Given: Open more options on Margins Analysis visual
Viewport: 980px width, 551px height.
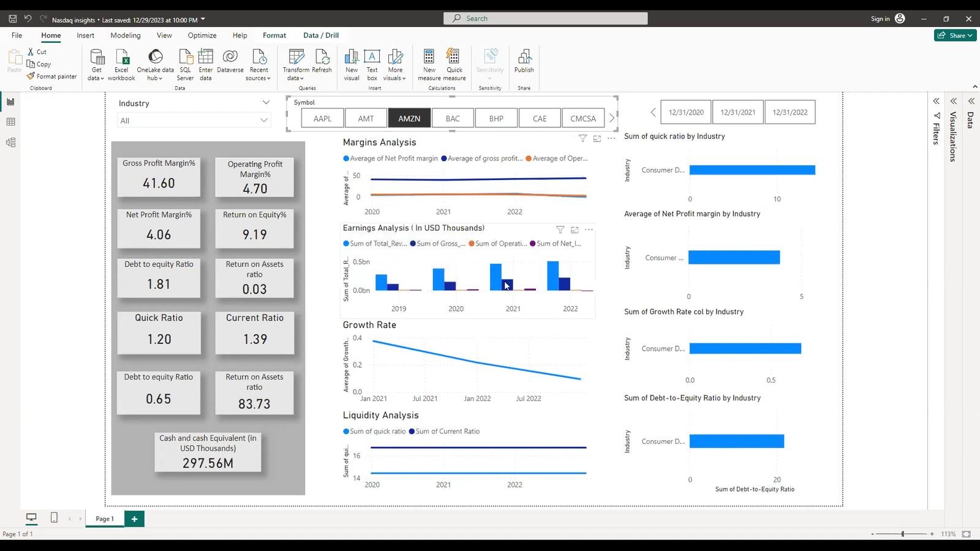Looking at the screenshot, I should pyautogui.click(x=611, y=138).
